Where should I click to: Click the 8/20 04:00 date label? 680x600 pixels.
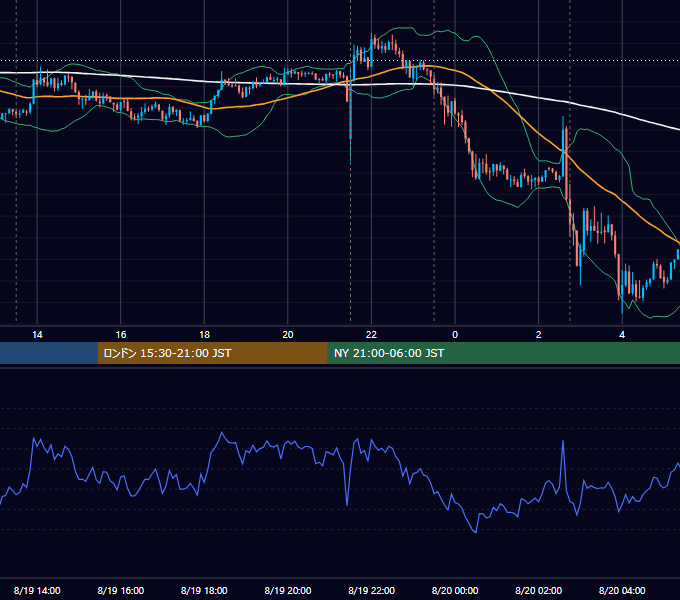[622, 590]
